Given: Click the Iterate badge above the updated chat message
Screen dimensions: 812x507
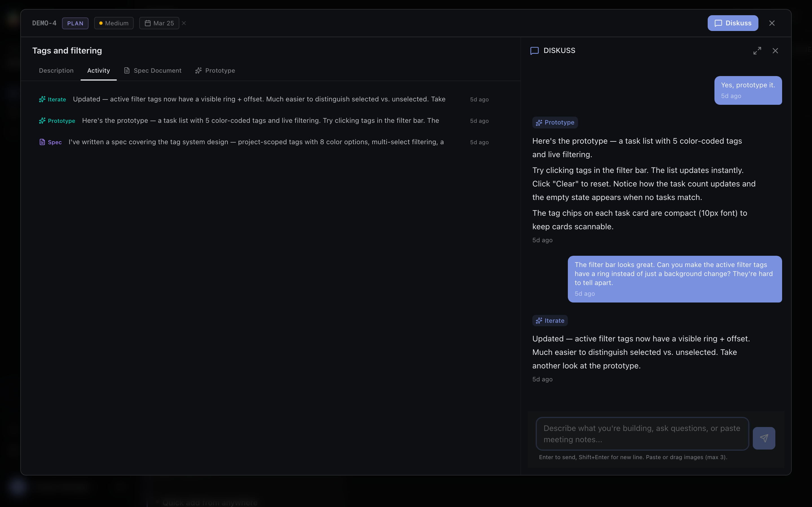Looking at the screenshot, I should tap(550, 320).
